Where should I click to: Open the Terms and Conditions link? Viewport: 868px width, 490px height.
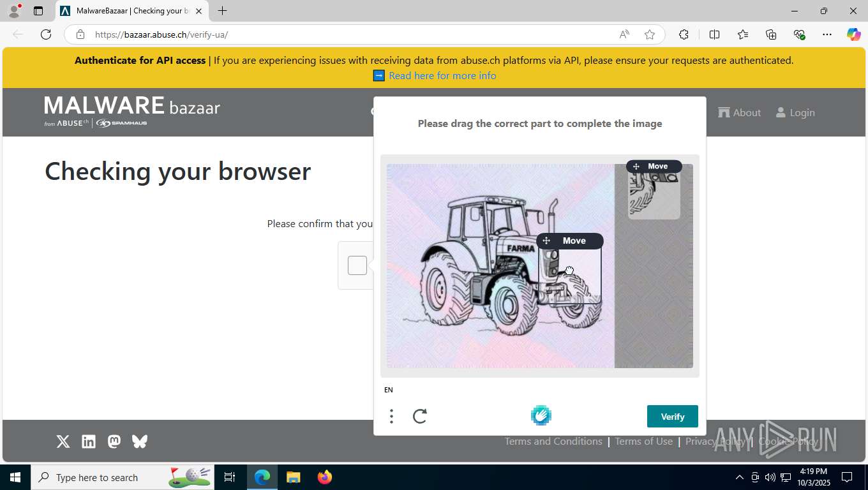553,442
